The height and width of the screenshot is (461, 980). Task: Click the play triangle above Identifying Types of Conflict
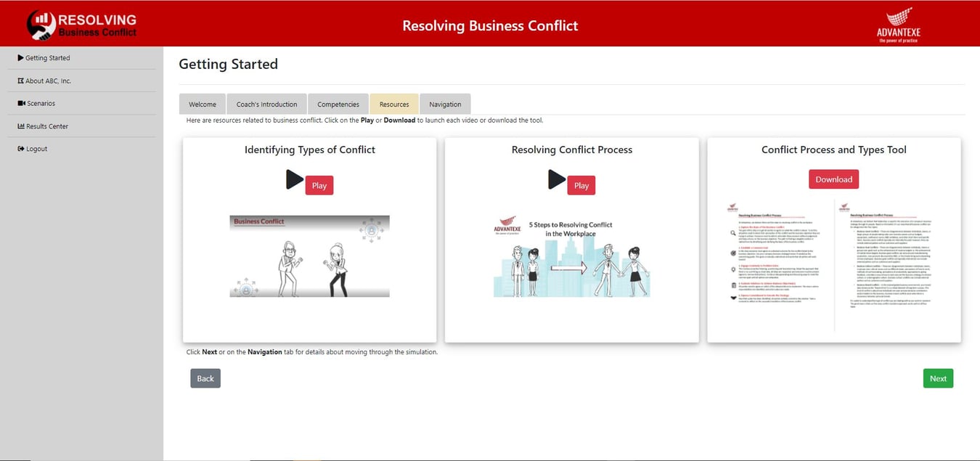(x=295, y=180)
